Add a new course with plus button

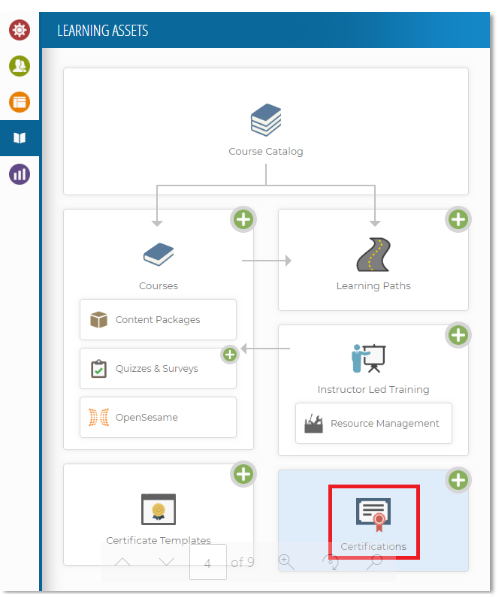243,220
